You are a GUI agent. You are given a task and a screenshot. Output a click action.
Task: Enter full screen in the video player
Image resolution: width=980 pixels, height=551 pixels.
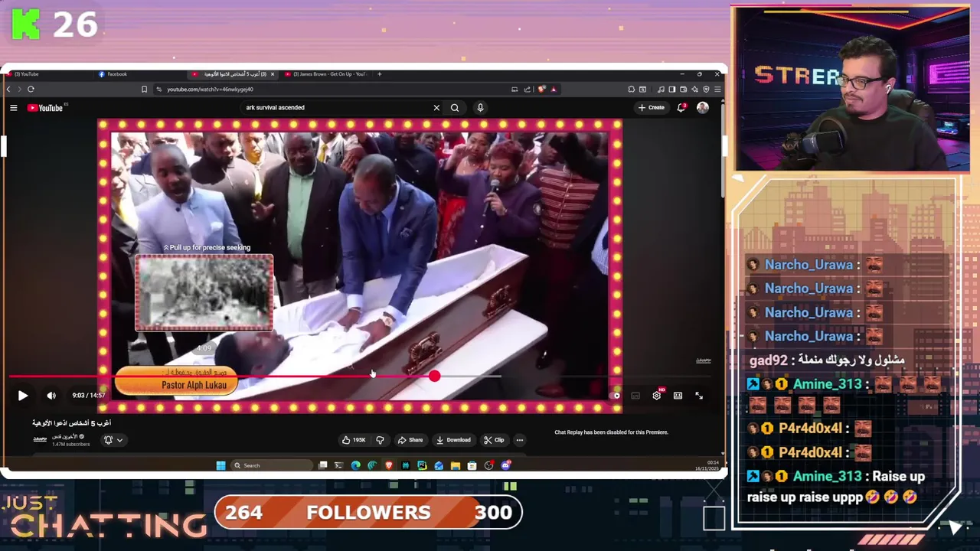tap(699, 396)
